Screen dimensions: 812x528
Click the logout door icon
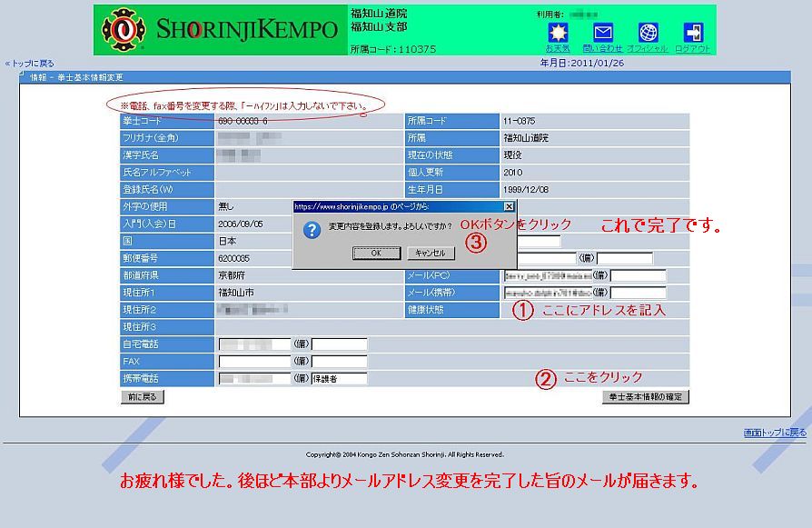pyautogui.click(x=693, y=32)
